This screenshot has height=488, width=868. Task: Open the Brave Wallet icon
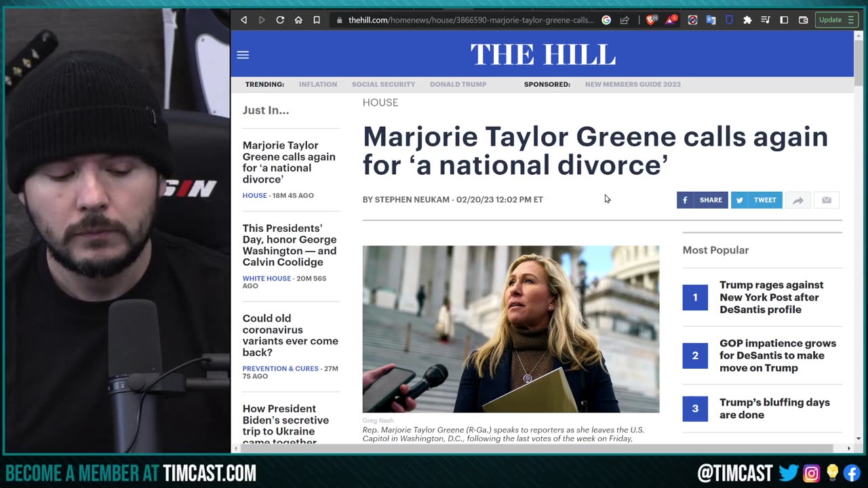[803, 20]
